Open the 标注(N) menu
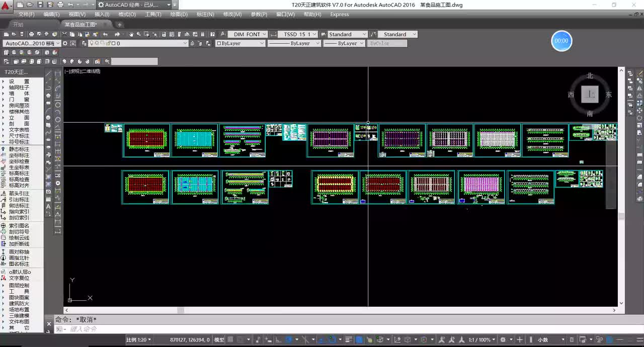644x347 pixels. tap(205, 14)
